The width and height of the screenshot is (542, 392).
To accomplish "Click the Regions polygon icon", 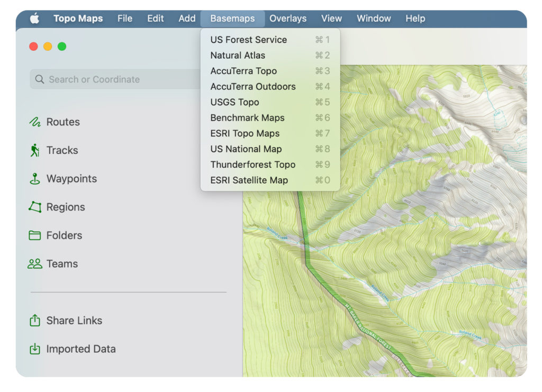I will click(34, 207).
